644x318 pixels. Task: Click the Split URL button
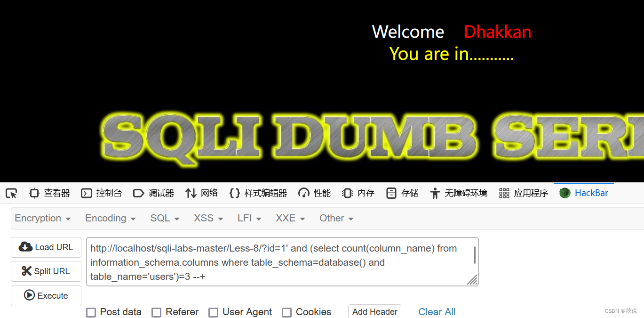pos(46,271)
